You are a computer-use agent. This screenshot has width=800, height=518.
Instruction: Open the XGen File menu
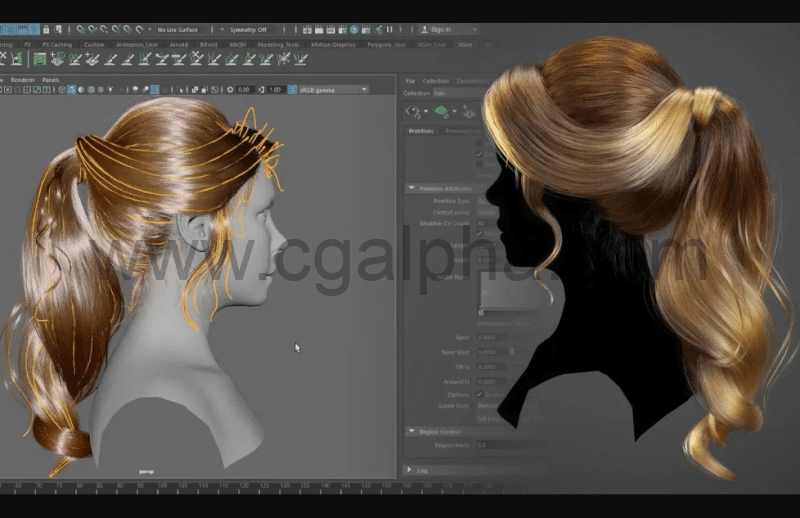tap(410, 81)
